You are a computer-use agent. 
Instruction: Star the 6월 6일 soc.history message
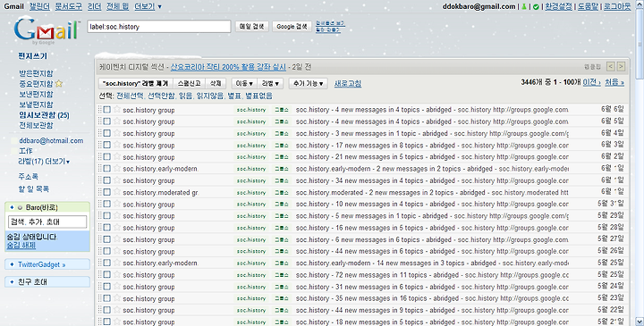pos(117,110)
